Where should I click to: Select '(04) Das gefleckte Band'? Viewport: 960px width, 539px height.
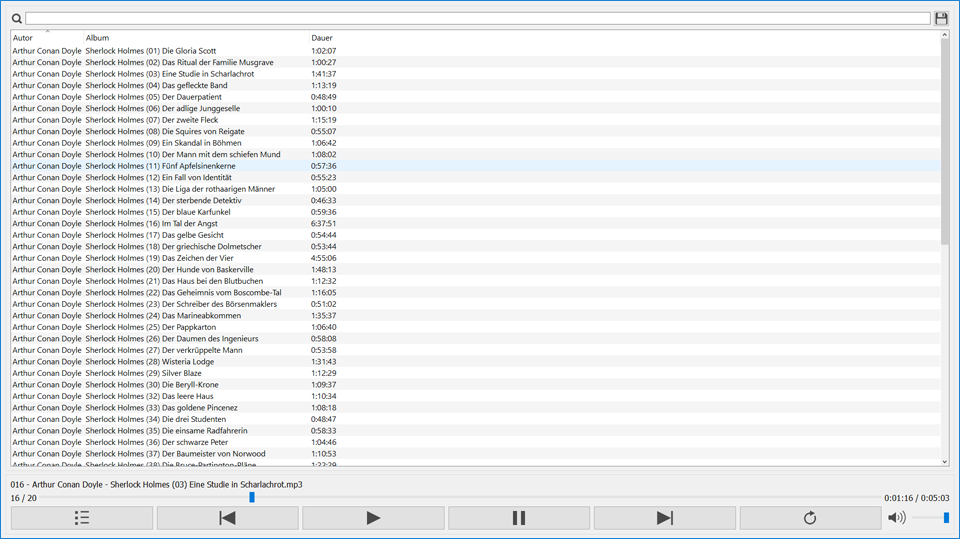(x=476, y=85)
